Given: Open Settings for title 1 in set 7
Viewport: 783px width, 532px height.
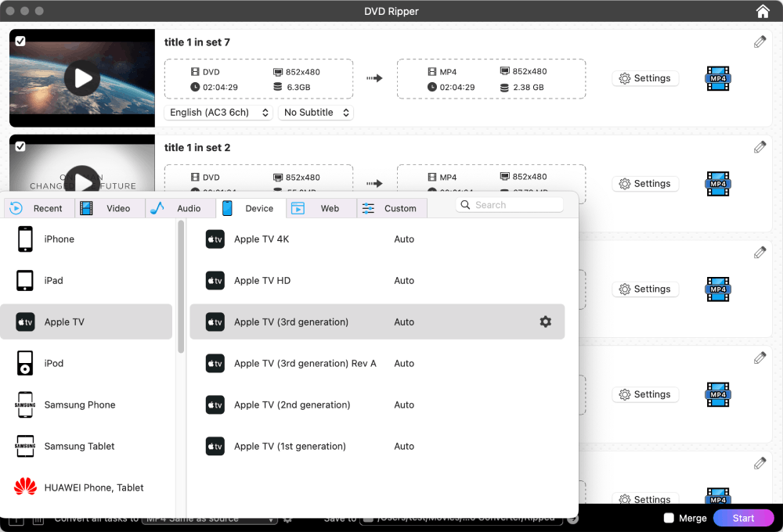Looking at the screenshot, I should click(645, 78).
